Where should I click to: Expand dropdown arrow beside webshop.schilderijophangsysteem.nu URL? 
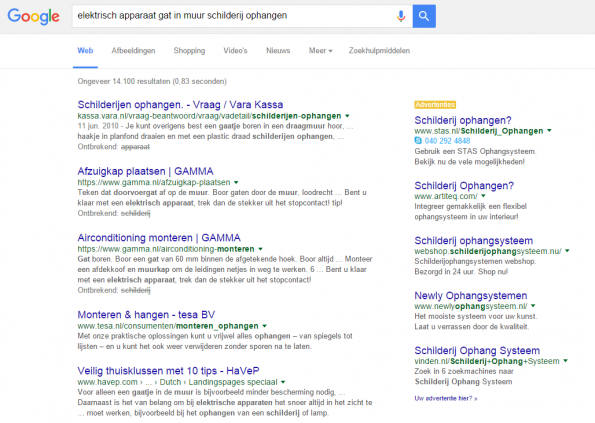pyautogui.click(x=567, y=251)
